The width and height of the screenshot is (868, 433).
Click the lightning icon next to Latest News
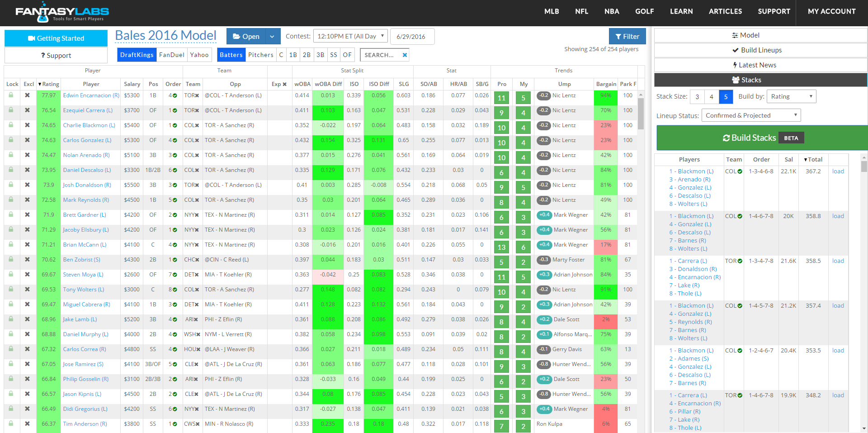(x=735, y=65)
